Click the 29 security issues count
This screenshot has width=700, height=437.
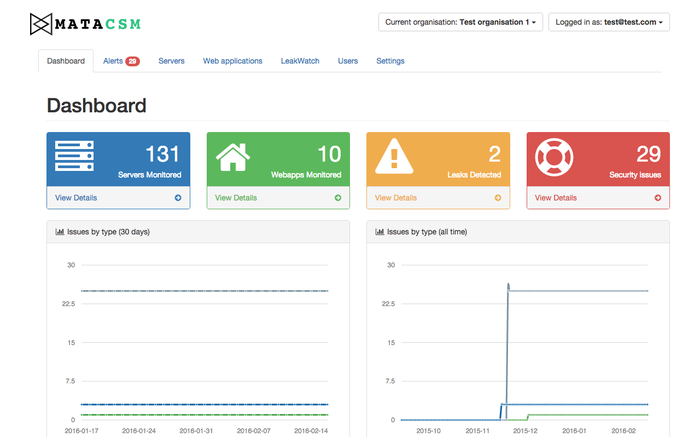(649, 154)
